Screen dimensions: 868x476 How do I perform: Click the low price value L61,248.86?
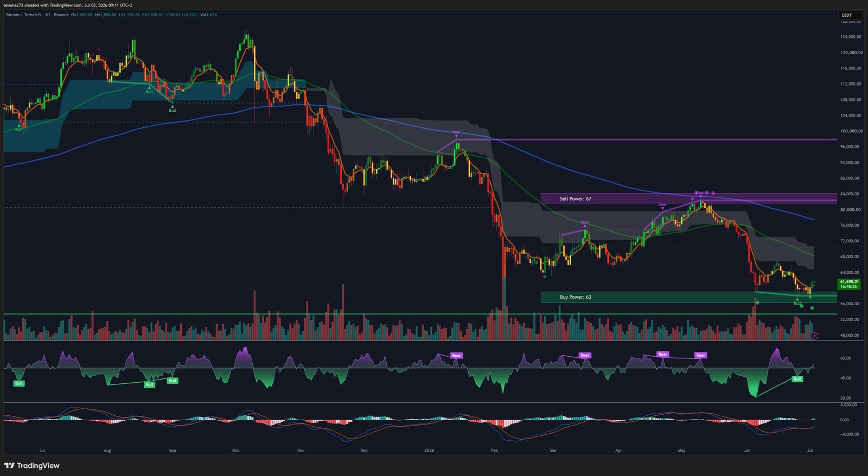129,15
